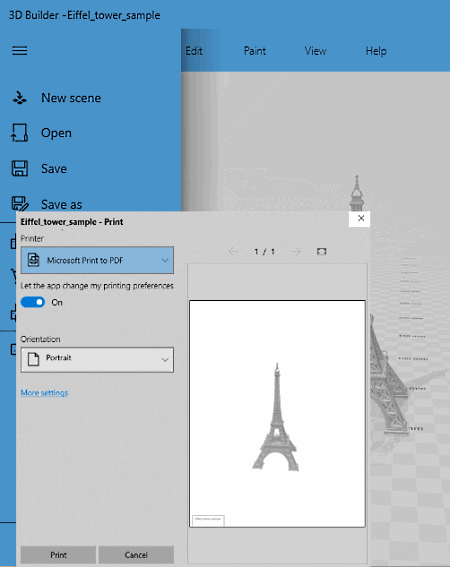
Task: Click the Eiffel tower print preview page
Action: [277, 414]
